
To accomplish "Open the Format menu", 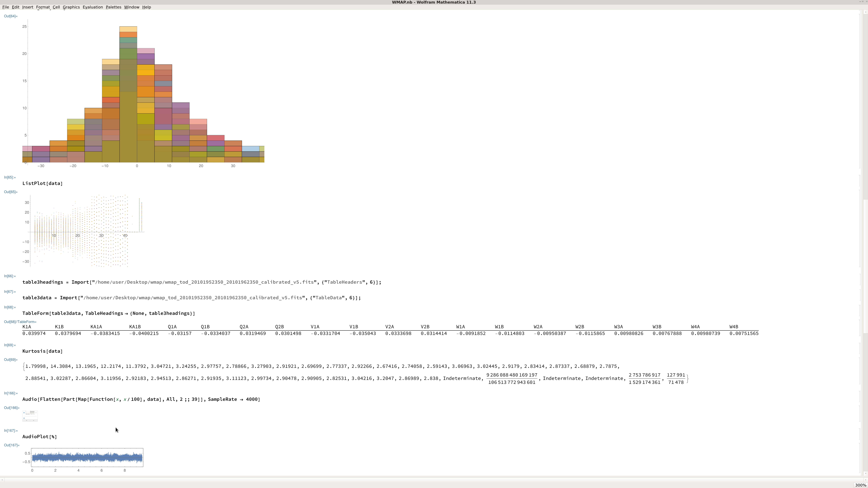I will 43,7.
